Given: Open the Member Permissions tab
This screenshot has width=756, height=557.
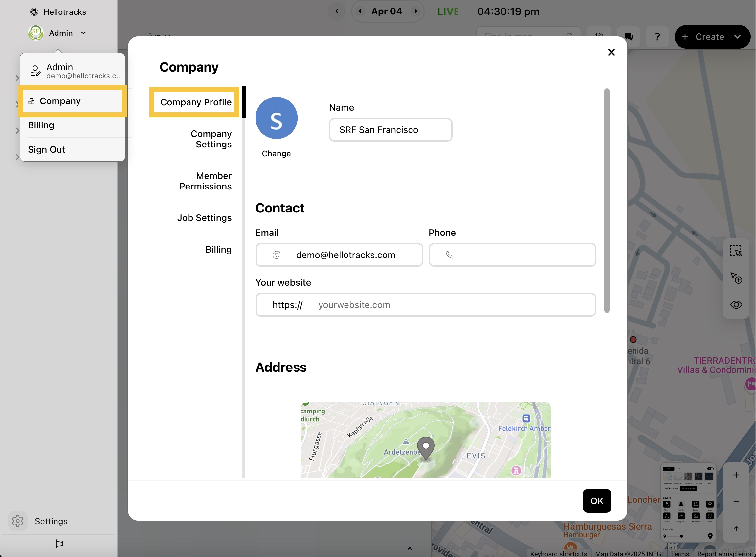Looking at the screenshot, I should coord(205,181).
